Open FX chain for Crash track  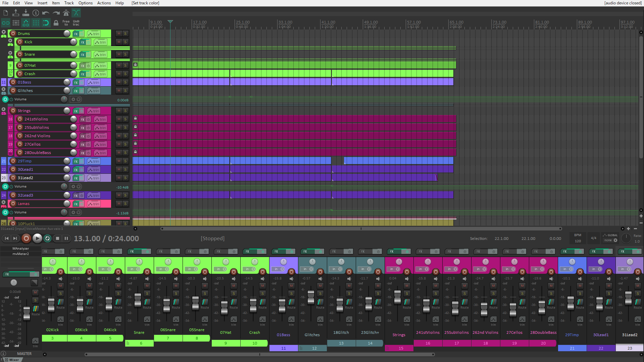pos(83,74)
